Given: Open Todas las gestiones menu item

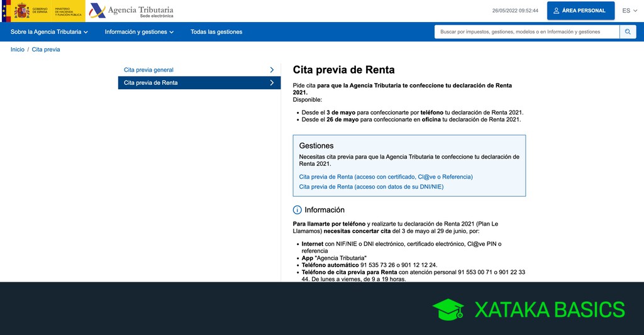Looking at the screenshot, I should 216,32.
